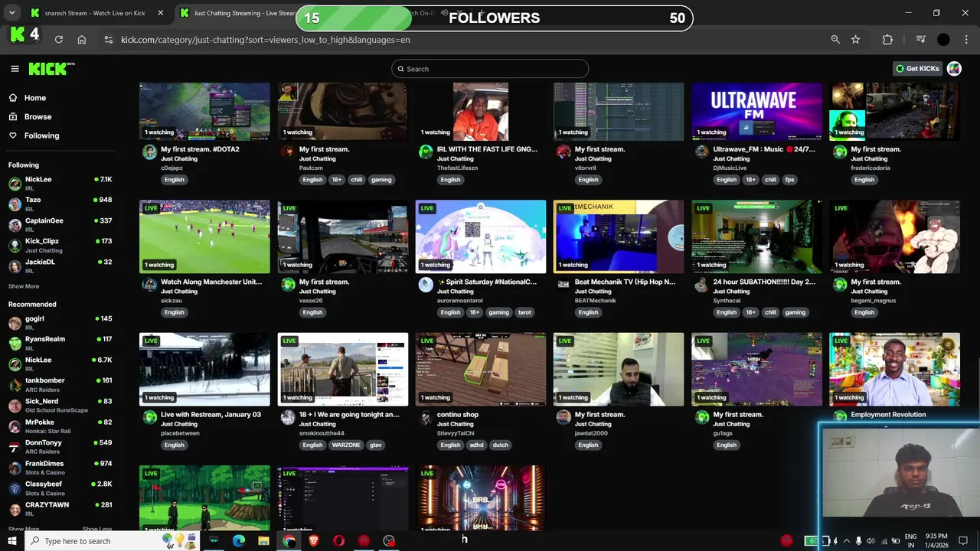Open Following in the sidebar
This screenshot has height=551, width=980.
click(x=41, y=135)
